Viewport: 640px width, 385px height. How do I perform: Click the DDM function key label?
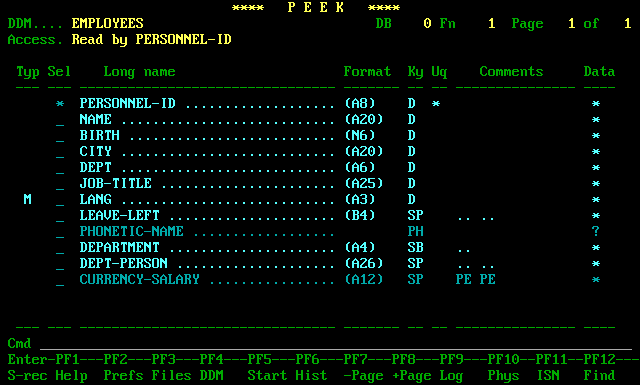[x=211, y=375]
